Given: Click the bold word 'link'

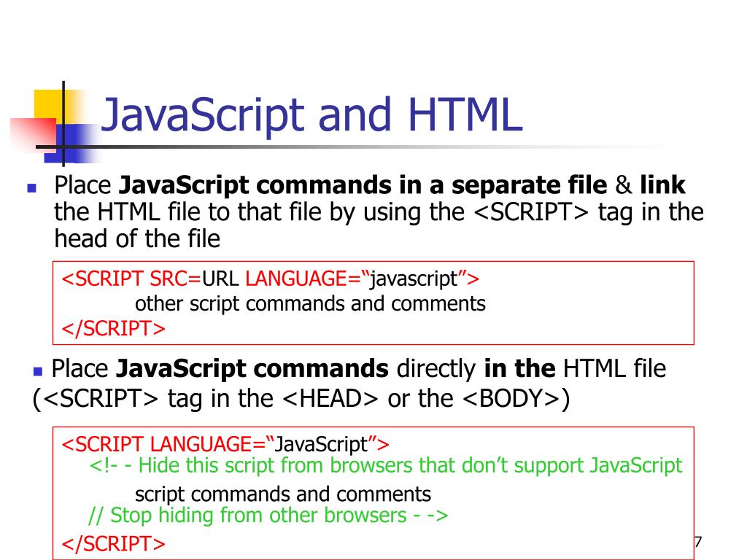Looking at the screenshot, I should point(662,184).
